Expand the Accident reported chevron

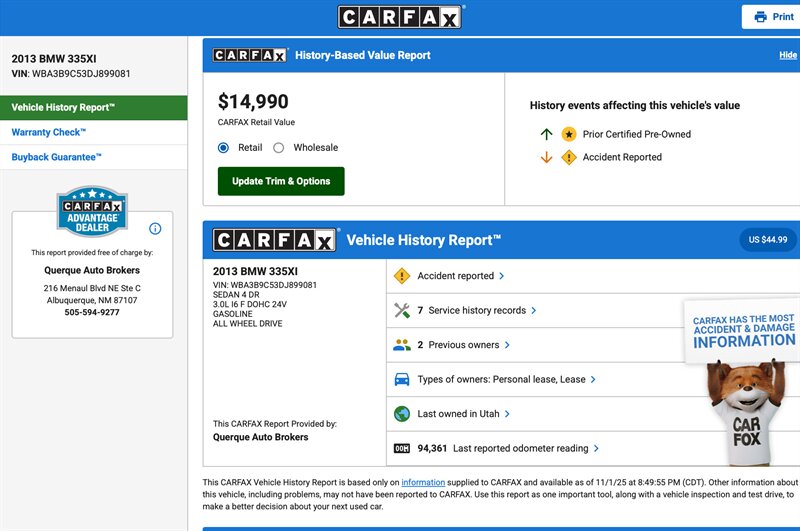coord(501,276)
